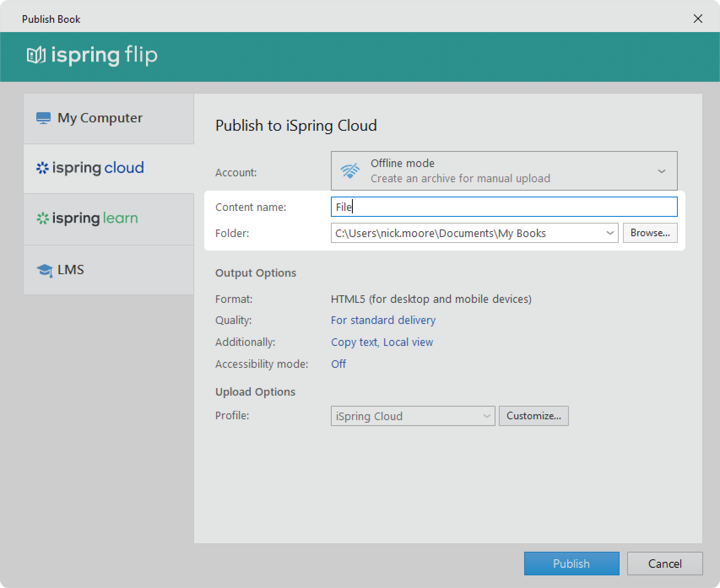The height and width of the screenshot is (588, 720).
Task: Click the Content name label
Action: coord(251,207)
